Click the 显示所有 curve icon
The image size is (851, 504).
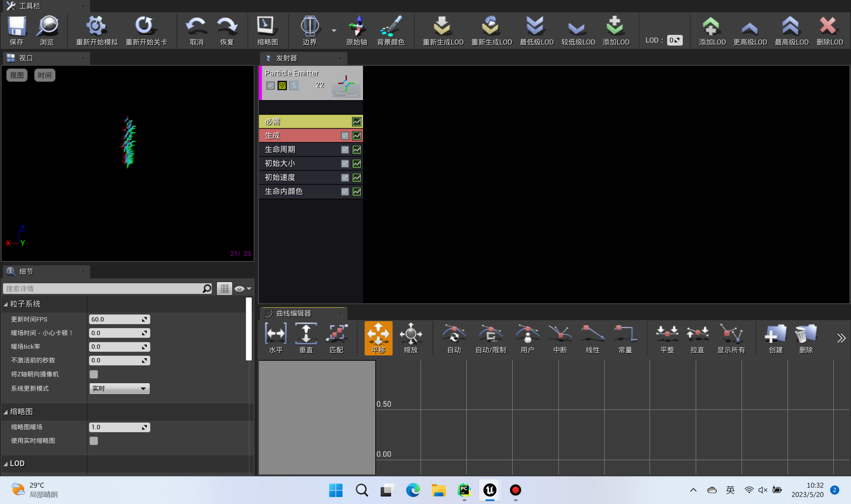coord(731,338)
